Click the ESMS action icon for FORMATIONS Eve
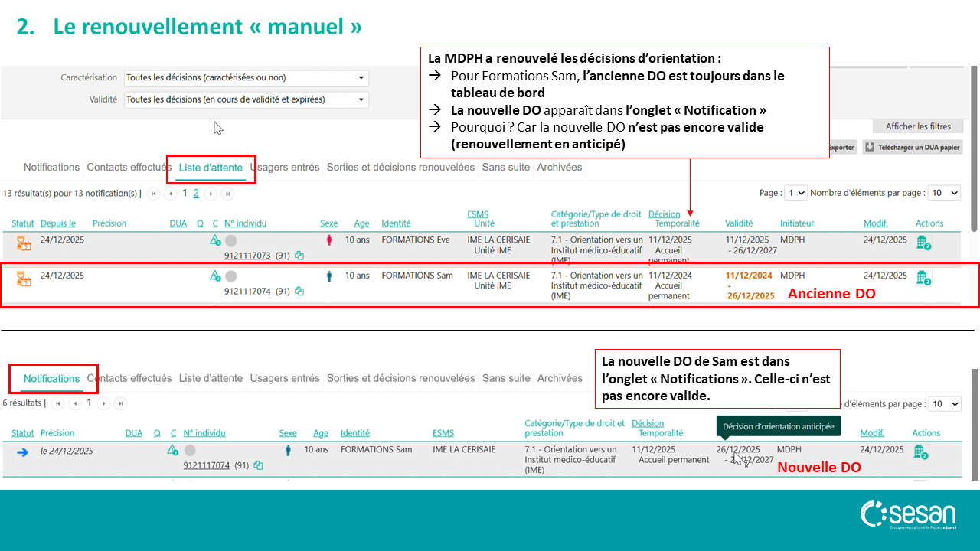Viewport: 980px width, 551px height. click(x=923, y=243)
